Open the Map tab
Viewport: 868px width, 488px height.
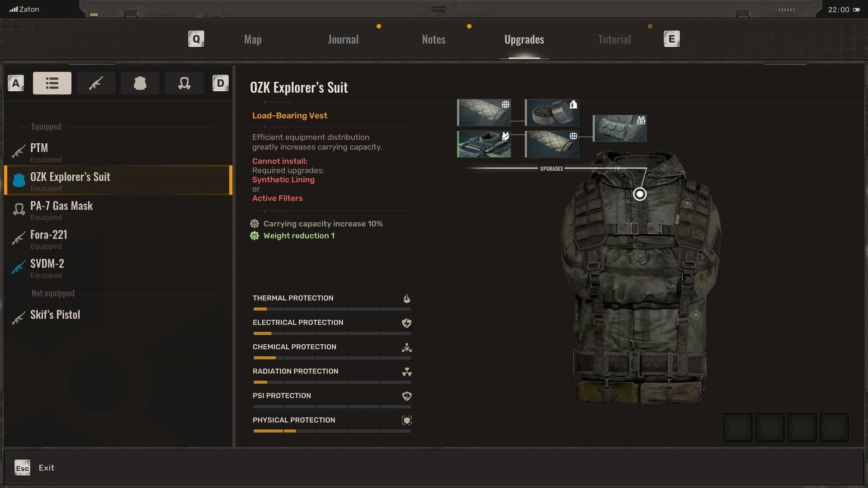point(253,40)
